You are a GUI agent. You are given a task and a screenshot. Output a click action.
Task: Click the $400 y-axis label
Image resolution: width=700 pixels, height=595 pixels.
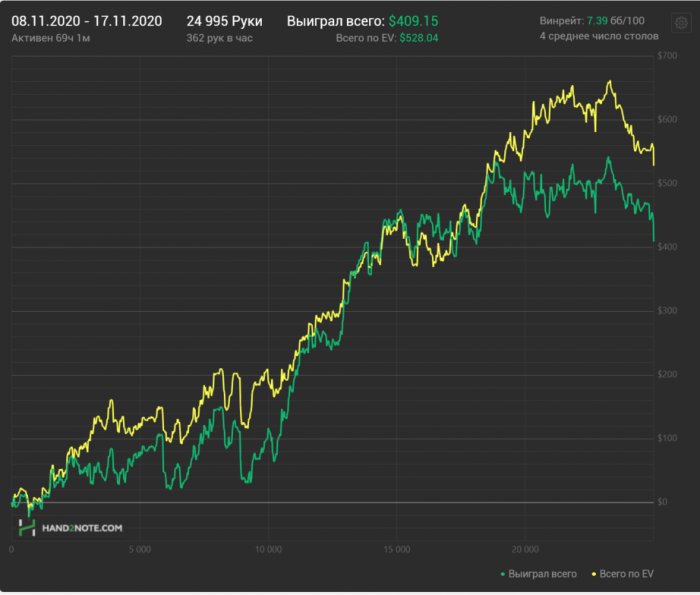667,247
